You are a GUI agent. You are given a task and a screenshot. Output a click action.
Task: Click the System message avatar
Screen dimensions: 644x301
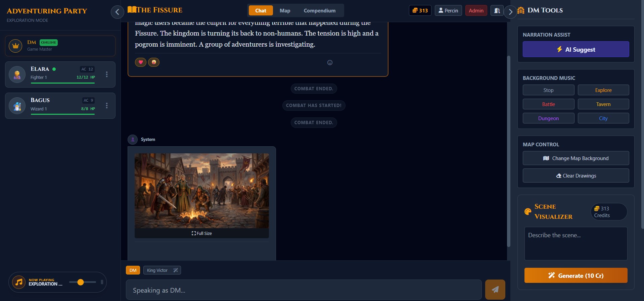(133, 139)
